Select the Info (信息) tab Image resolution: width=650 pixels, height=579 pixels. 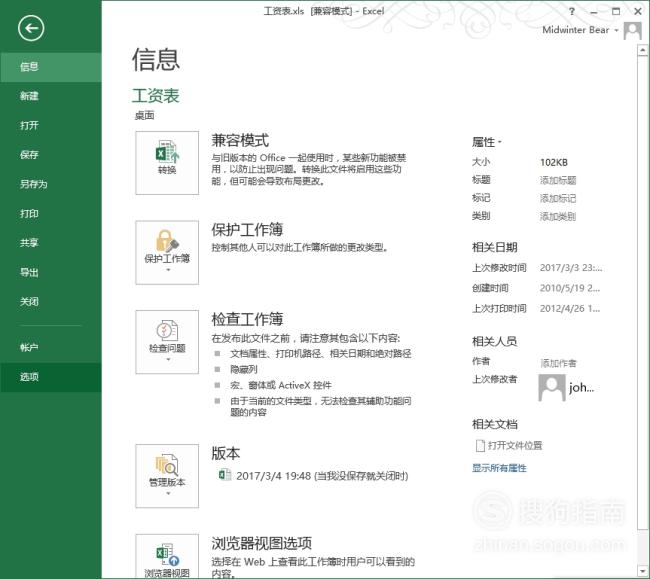click(x=51, y=67)
